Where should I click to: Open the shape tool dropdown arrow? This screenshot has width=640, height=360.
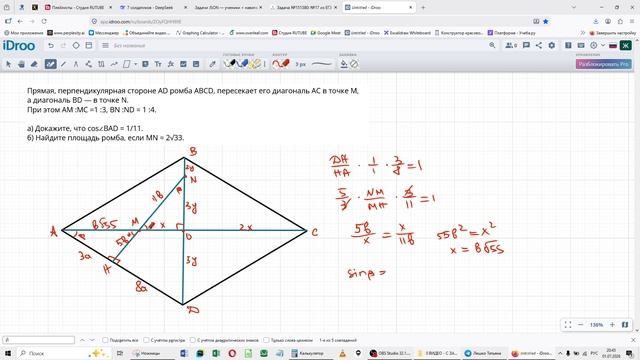pos(136,64)
